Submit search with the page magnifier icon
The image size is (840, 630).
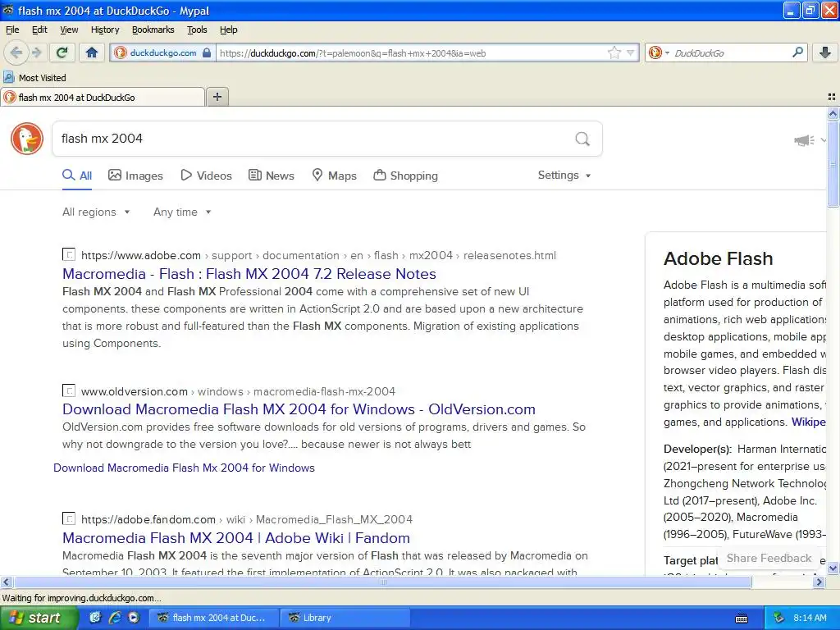(x=582, y=139)
